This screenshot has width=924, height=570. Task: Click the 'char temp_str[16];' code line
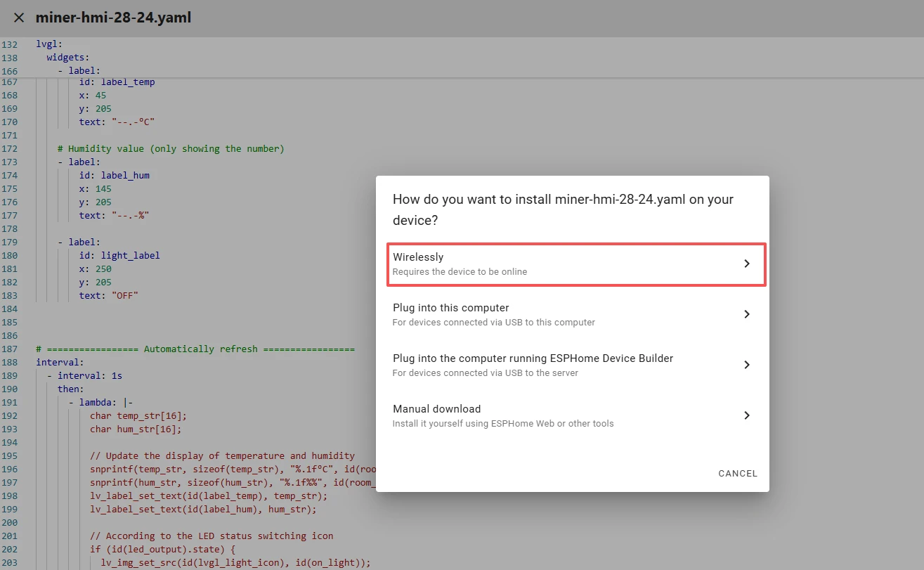coord(138,416)
